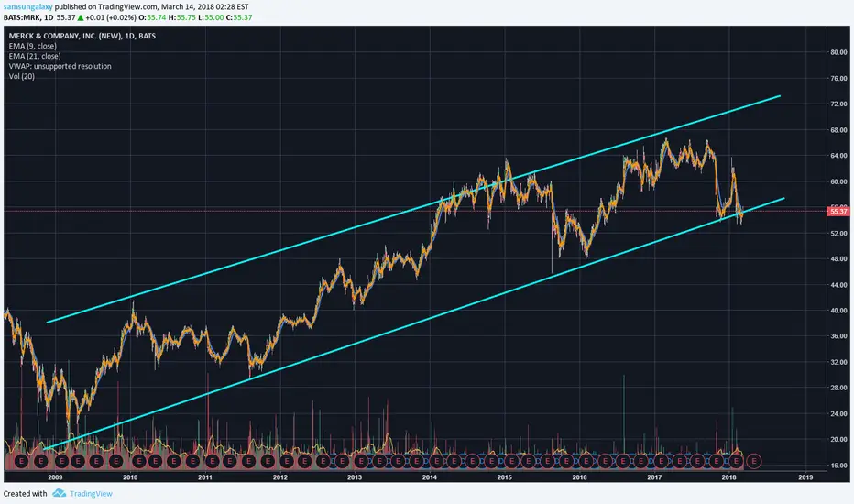Click the L:55.00 low value
854x504 pixels.
(x=210, y=17)
